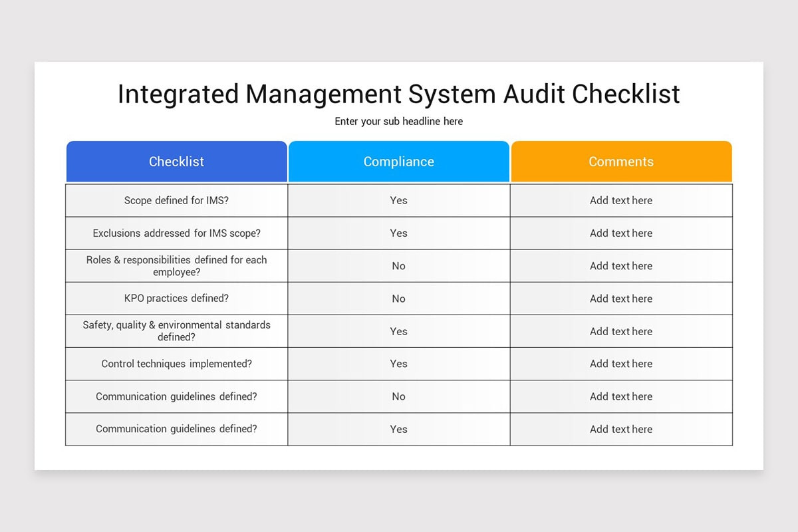The width and height of the screenshot is (798, 532).
Task: Click 'Add text here' next to Scope row
Action: click(x=620, y=200)
